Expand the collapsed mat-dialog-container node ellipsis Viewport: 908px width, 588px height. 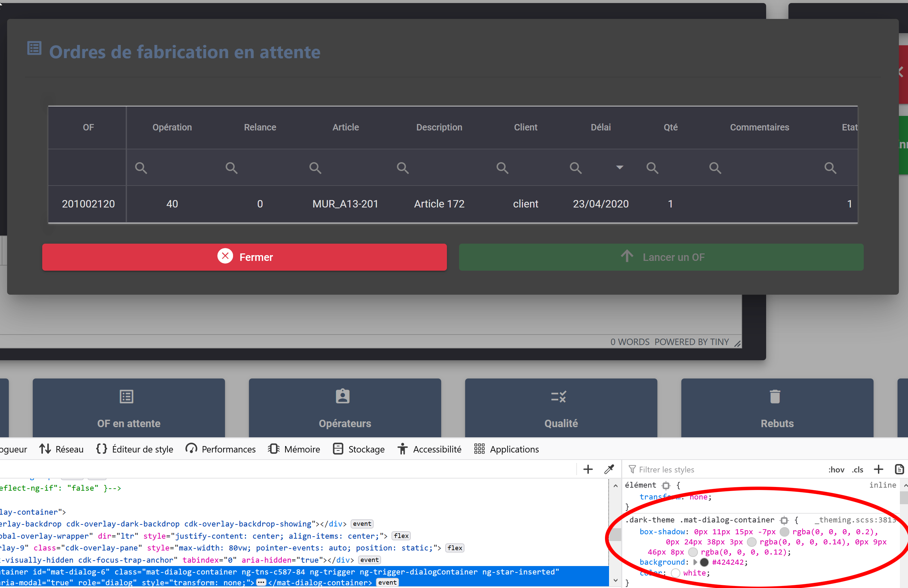tap(261, 583)
